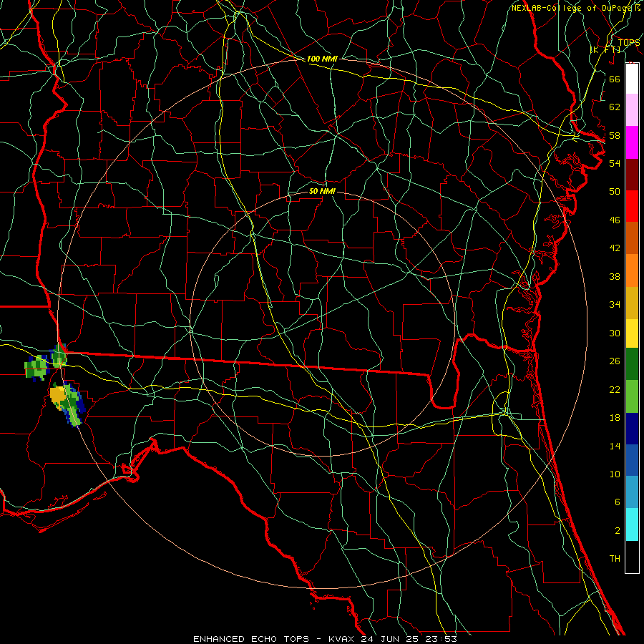Click the '30' legend value
This screenshot has height=644, width=644.
tap(615, 333)
